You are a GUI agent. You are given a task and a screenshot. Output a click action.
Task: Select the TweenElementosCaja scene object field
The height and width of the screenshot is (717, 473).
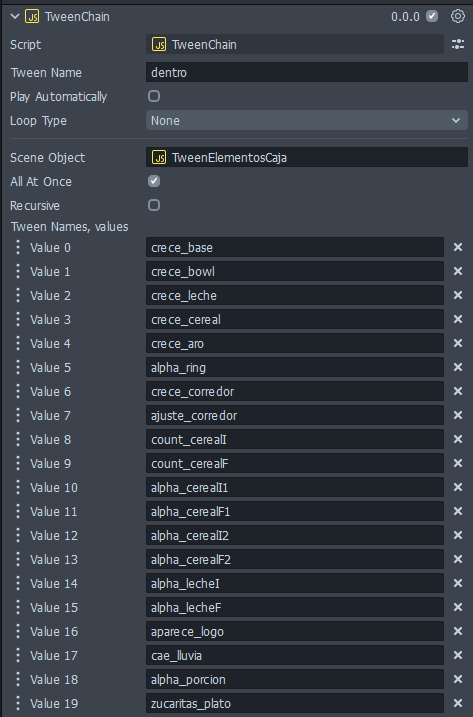pyautogui.click(x=306, y=158)
